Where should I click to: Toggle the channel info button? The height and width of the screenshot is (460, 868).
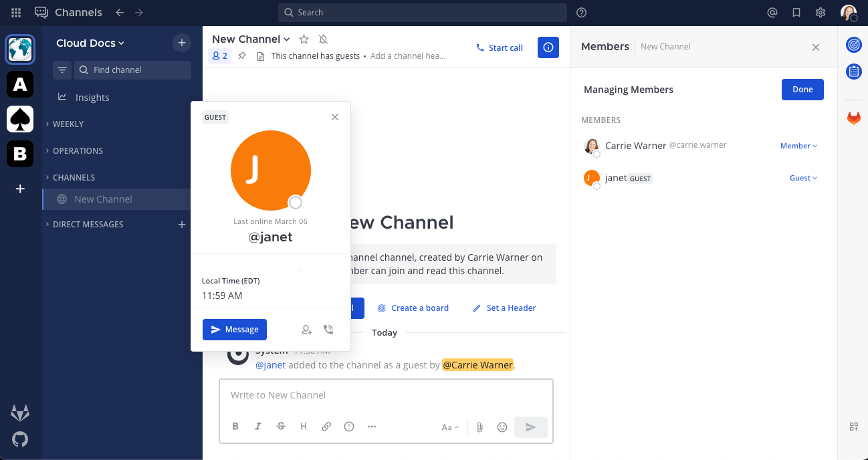coord(548,47)
